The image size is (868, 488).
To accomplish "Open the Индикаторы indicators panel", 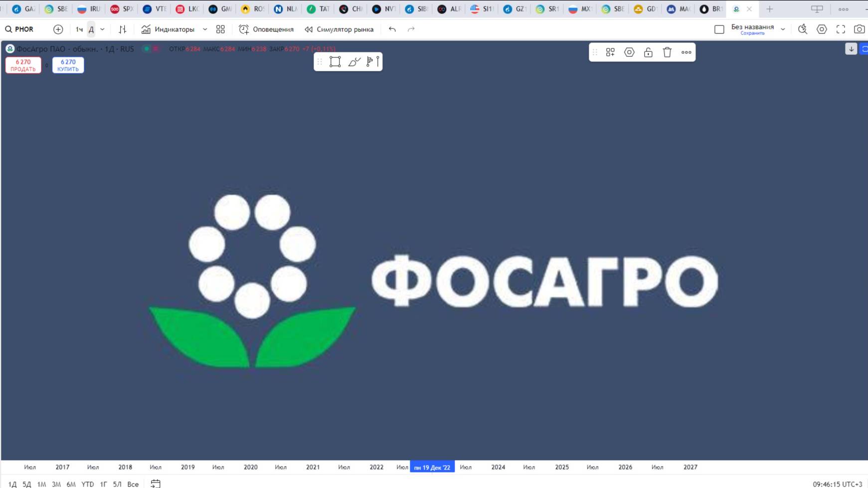I will click(168, 29).
